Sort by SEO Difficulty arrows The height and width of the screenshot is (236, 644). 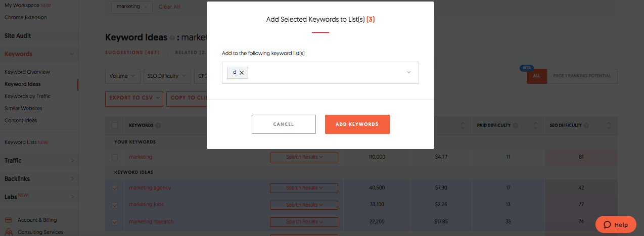click(x=609, y=125)
